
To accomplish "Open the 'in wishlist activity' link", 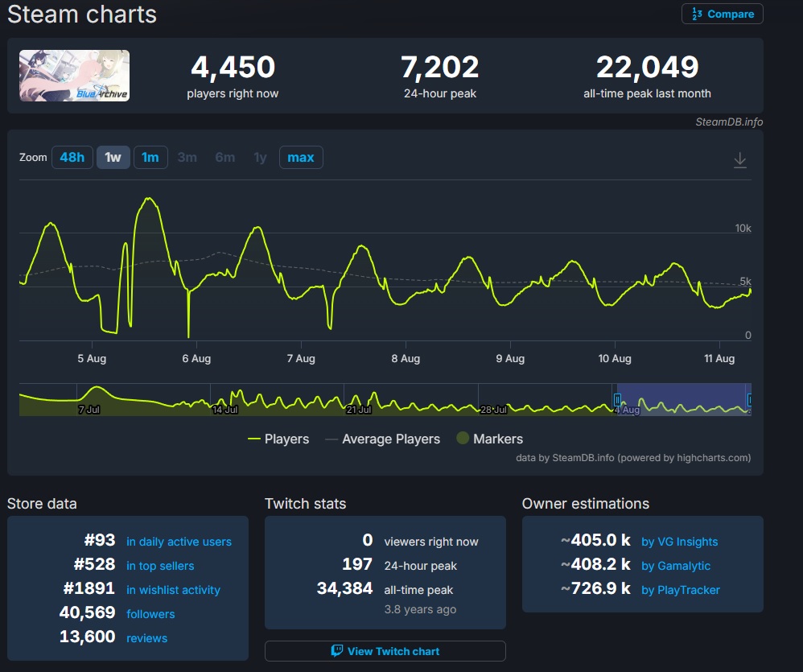I will [173, 590].
